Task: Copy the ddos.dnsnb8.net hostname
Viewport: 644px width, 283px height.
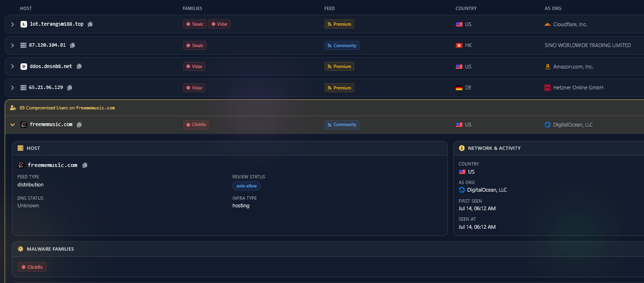Action: 79,67
